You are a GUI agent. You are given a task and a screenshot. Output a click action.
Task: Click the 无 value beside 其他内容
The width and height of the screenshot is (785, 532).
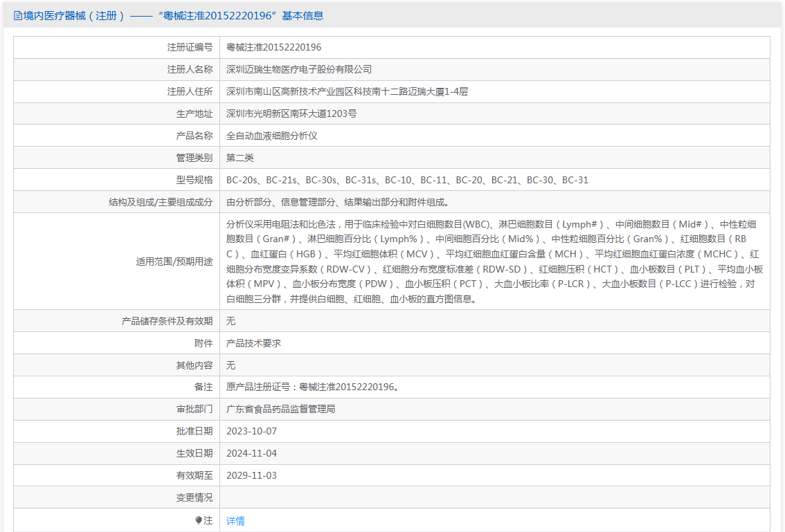(231, 365)
